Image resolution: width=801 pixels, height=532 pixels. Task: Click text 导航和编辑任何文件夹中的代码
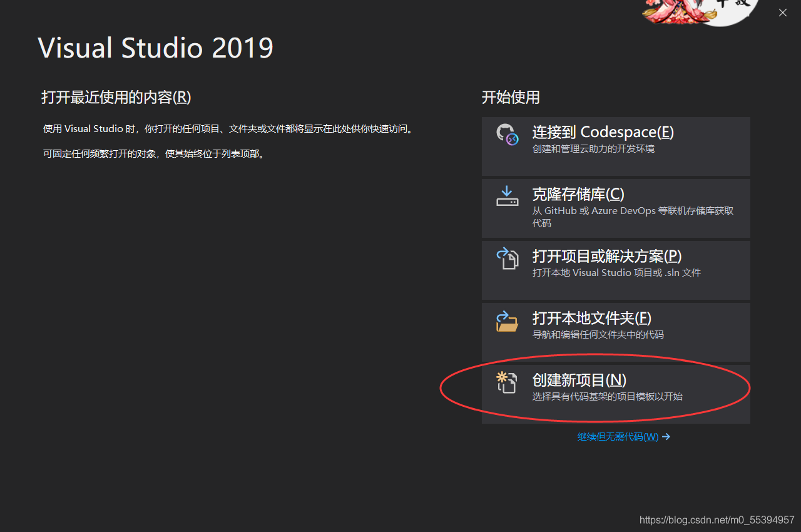tap(598, 335)
